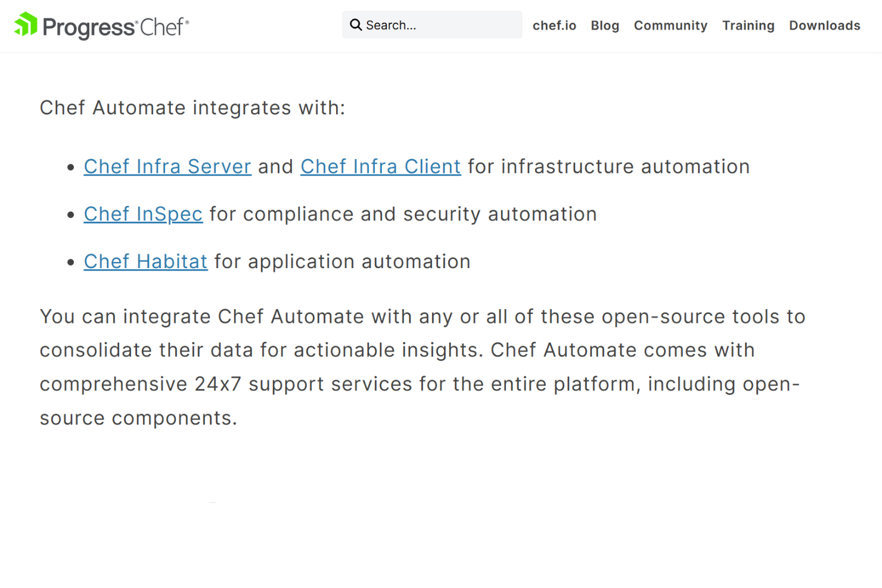Viewport: 882px width, 588px height.
Task: Follow the Chef Infra Server link
Action: click(167, 166)
